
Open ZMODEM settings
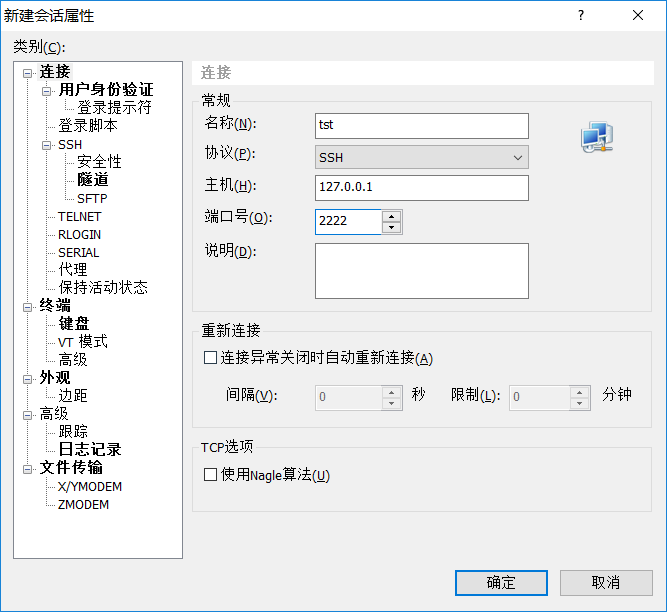click(83, 505)
